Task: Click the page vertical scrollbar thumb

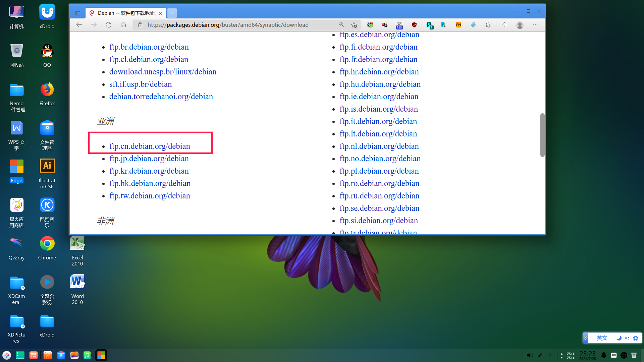Action: pyautogui.click(x=542, y=135)
